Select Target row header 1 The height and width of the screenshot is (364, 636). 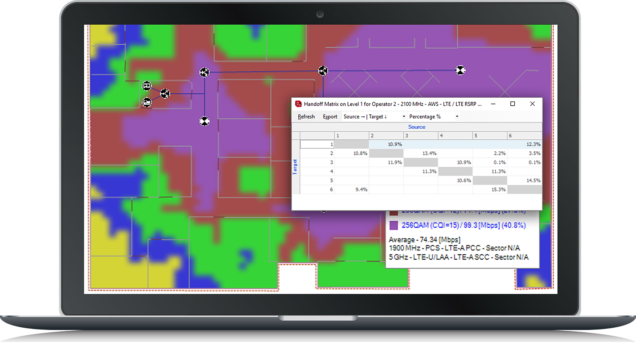(317, 144)
